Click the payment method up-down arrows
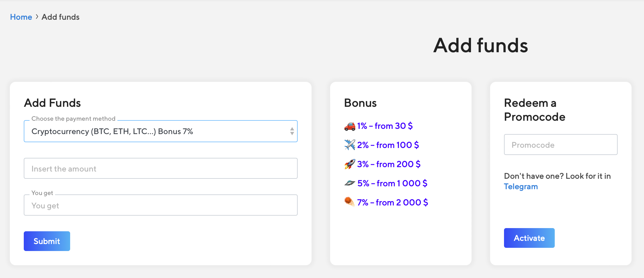644x278 pixels. point(292,131)
